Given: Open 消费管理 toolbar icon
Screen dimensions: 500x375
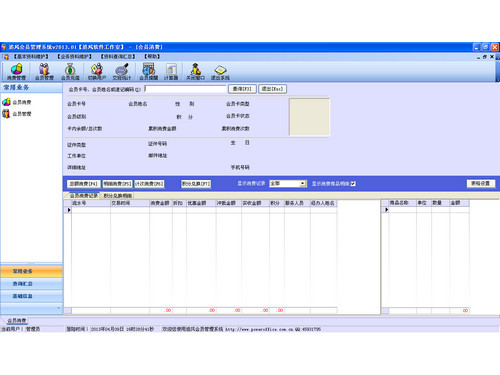Looking at the screenshot, I should 16,72.
